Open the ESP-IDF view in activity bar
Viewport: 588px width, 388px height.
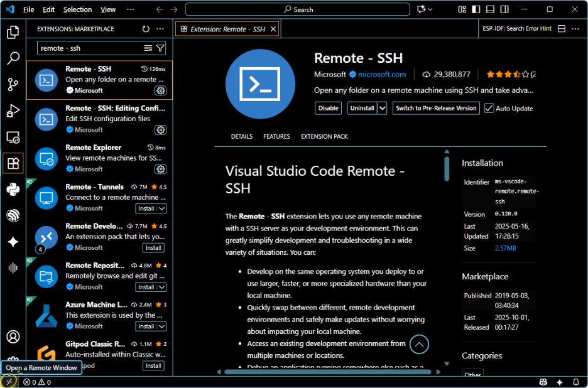tap(13, 215)
